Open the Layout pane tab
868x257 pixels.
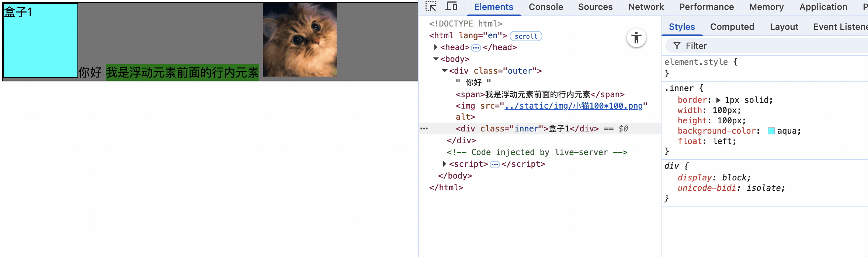pyautogui.click(x=784, y=27)
